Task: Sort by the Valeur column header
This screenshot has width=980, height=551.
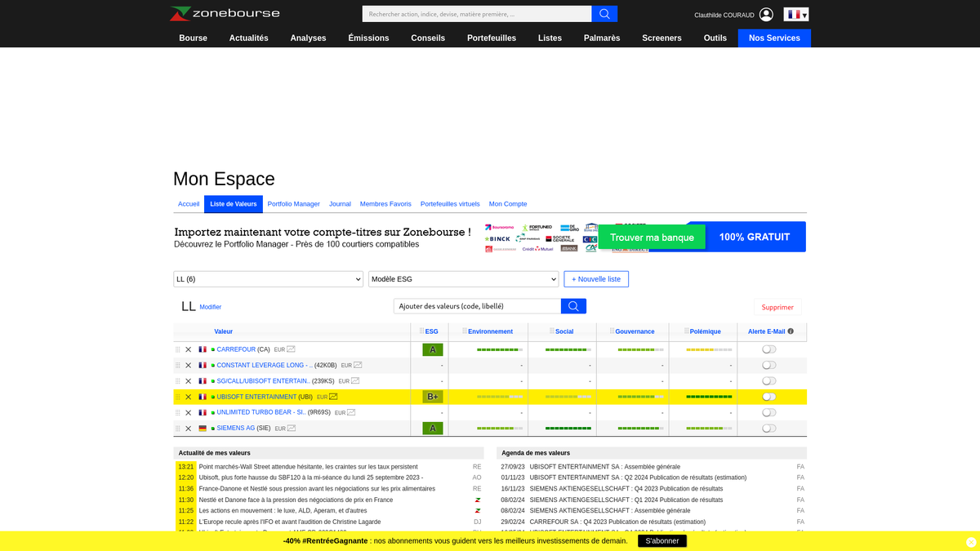Action: click(224, 331)
